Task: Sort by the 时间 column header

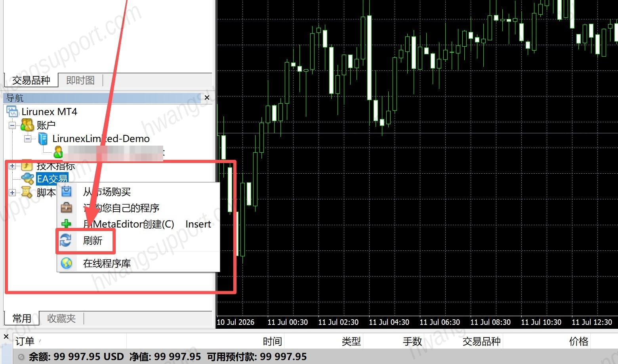Action: point(205,341)
